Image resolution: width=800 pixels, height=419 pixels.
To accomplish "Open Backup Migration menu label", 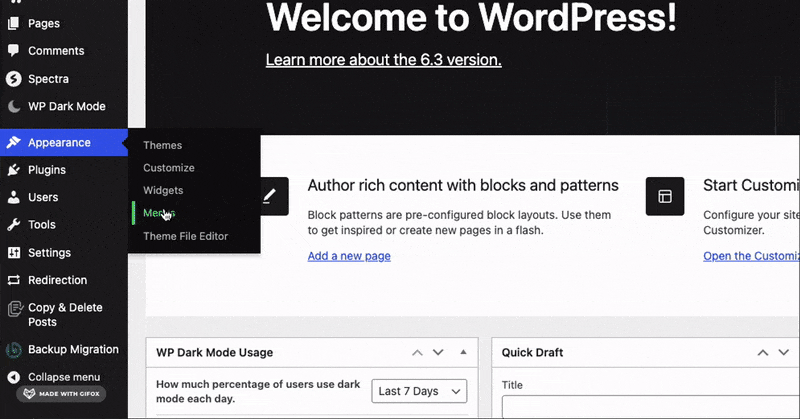I will tap(73, 349).
